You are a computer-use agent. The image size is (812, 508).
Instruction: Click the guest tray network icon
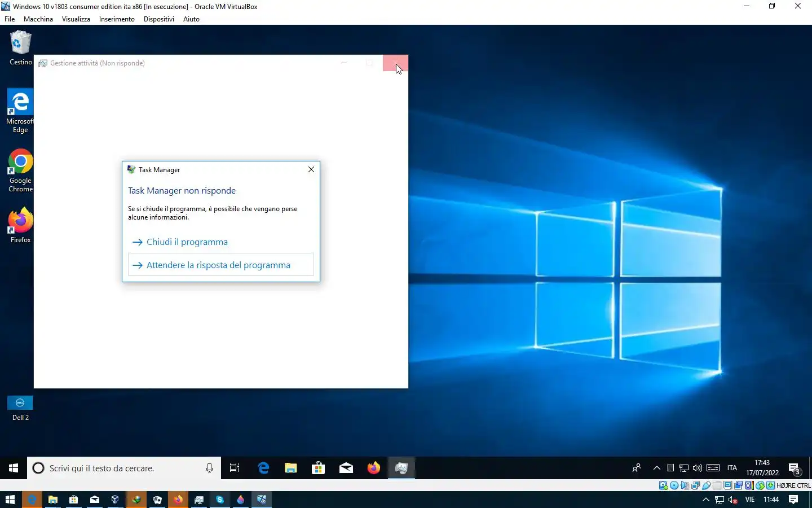pyautogui.click(x=684, y=468)
